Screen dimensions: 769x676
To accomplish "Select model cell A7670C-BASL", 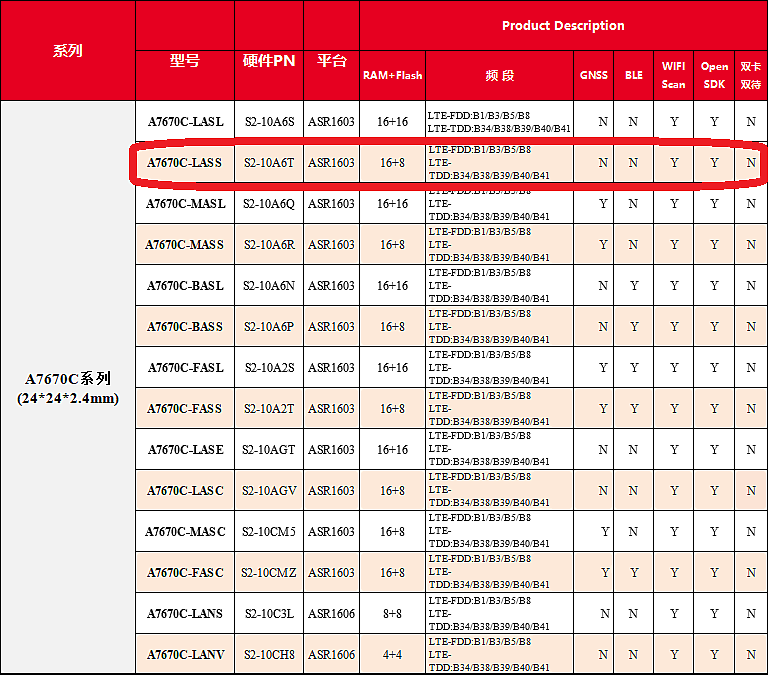I will (x=185, y=286).
